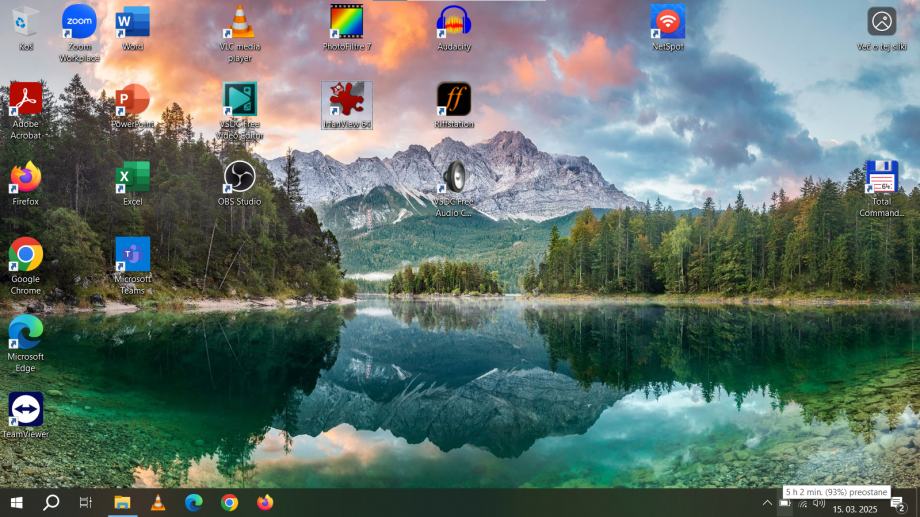The width and height of the screenshot is (920, 517).
Task: Select the Adobe Acrobat shortcut
Action: coord(26,111)
